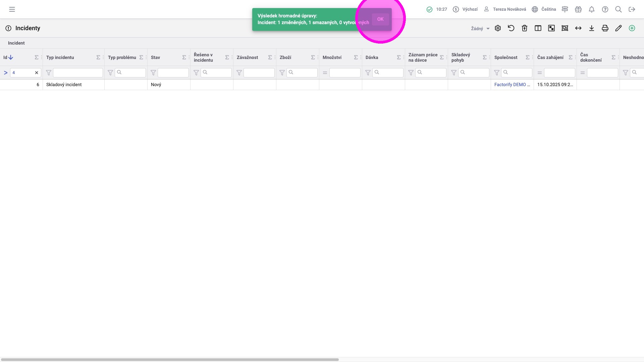Click the green add incident icon
Image resolution: width=644 pixels, height=362 pixels.
pyautogui.click(x=632, y=28)
